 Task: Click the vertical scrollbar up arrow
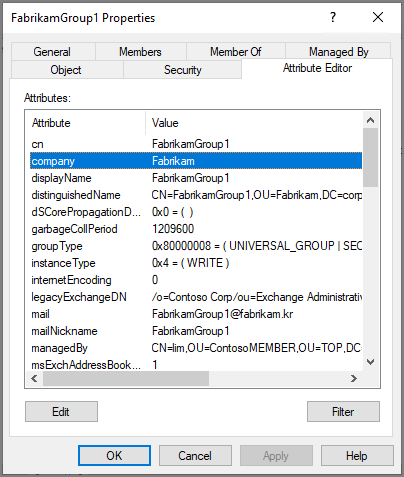click(370, 120)
